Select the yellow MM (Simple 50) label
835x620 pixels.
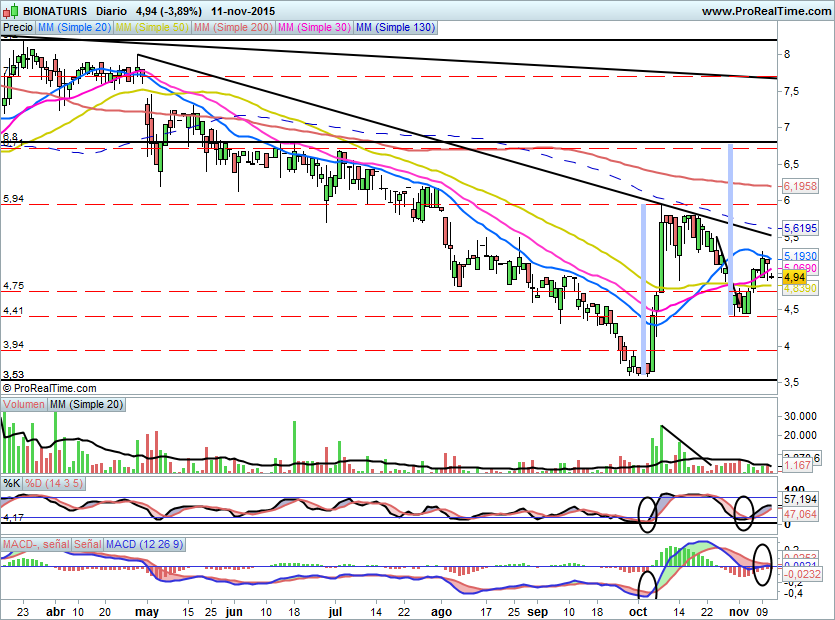[x=151, y=28]
